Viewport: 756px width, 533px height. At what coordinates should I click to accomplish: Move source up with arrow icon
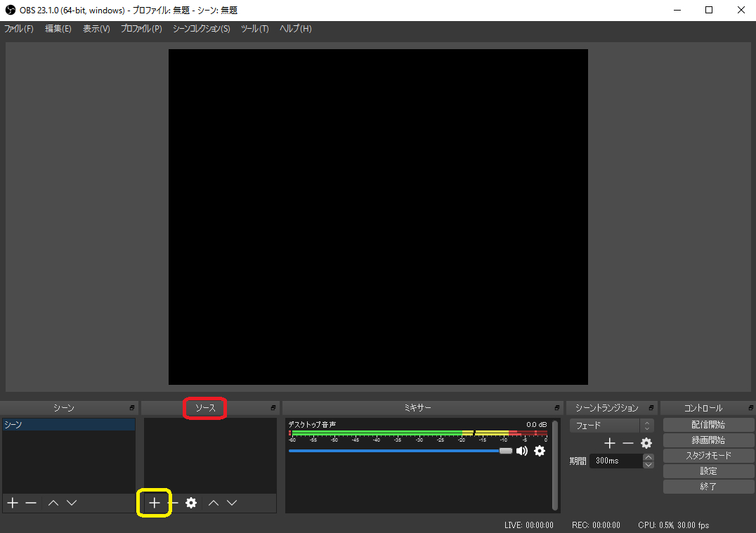[x=214, y=503]
